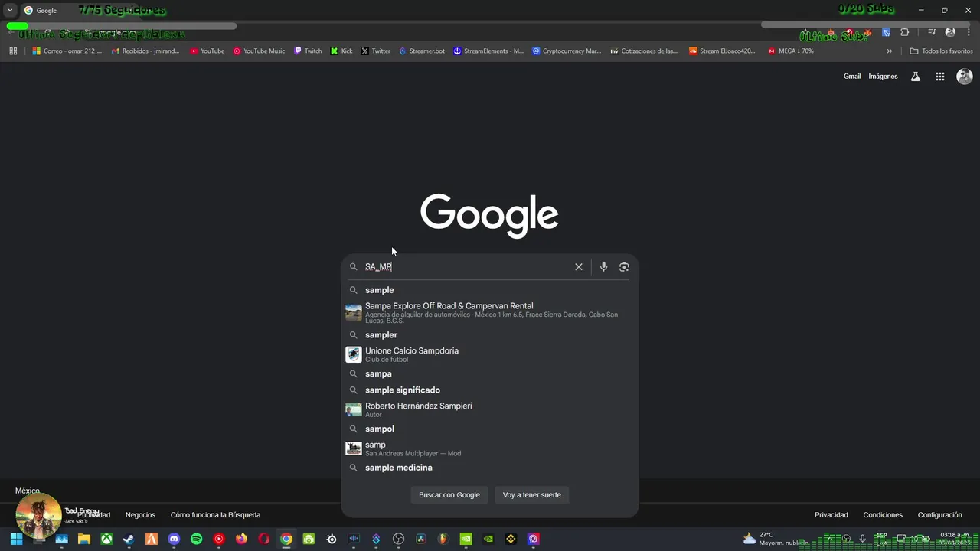980x551 pixels.
Task: Open DaVinci Resolve from taskbar
Action: tap(420, 539)
